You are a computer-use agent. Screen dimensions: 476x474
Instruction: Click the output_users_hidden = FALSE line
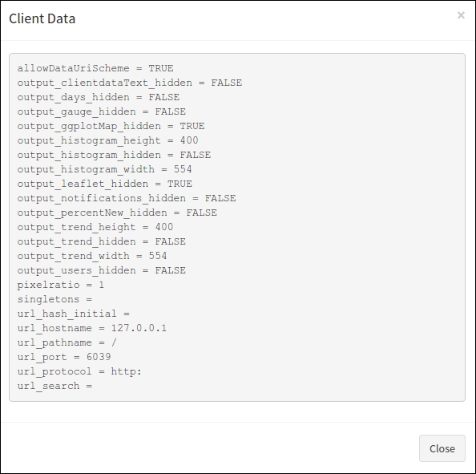point(102,270)
